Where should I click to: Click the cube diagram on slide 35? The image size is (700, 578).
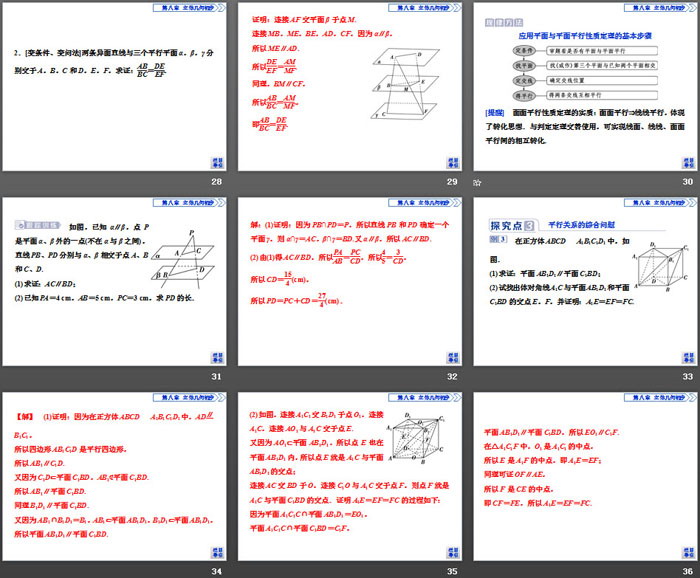tap(418, 439)
